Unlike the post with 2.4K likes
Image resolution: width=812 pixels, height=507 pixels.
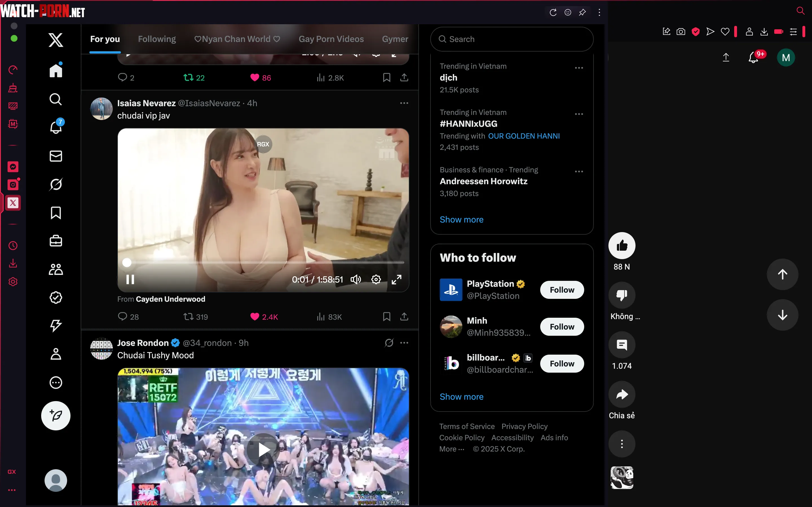click(255, 317)
